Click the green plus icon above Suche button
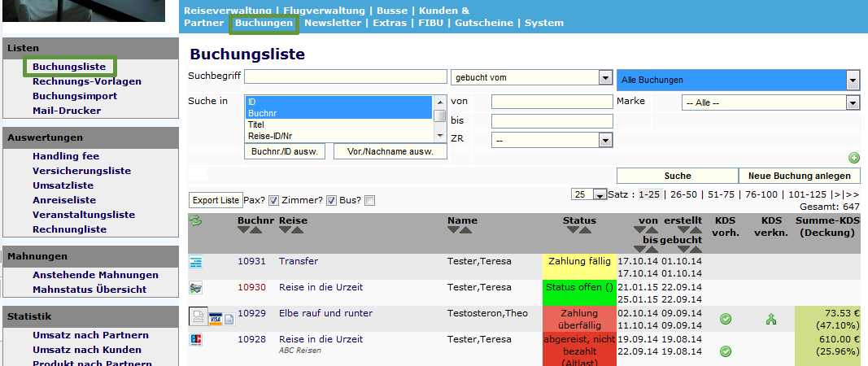868x366 pixels. coord(853,158)
